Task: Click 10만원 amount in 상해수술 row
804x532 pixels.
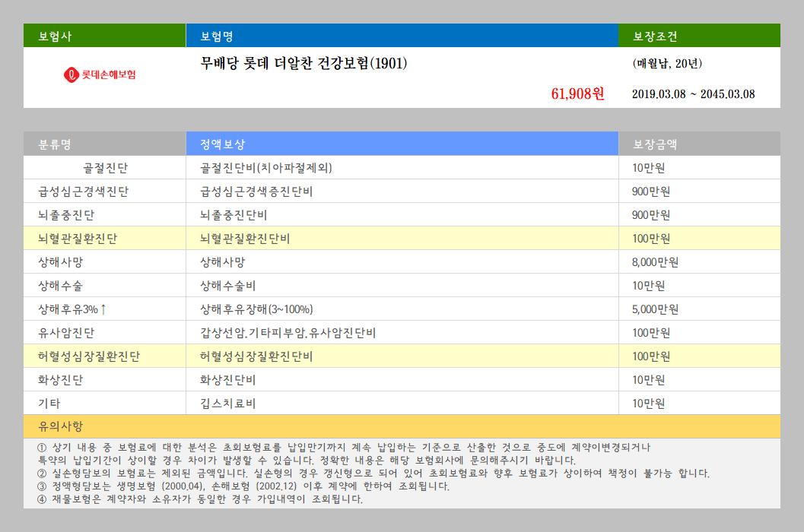Action: [x=699, y=286]
